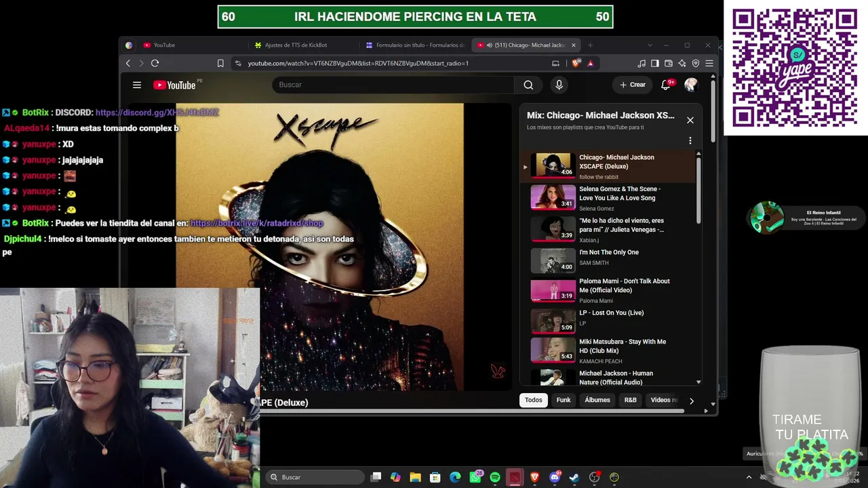The width and height of the screenshot is (868, 488).
Task: Open Leo AI sparkle icon
Action: (x=682, y=63)
